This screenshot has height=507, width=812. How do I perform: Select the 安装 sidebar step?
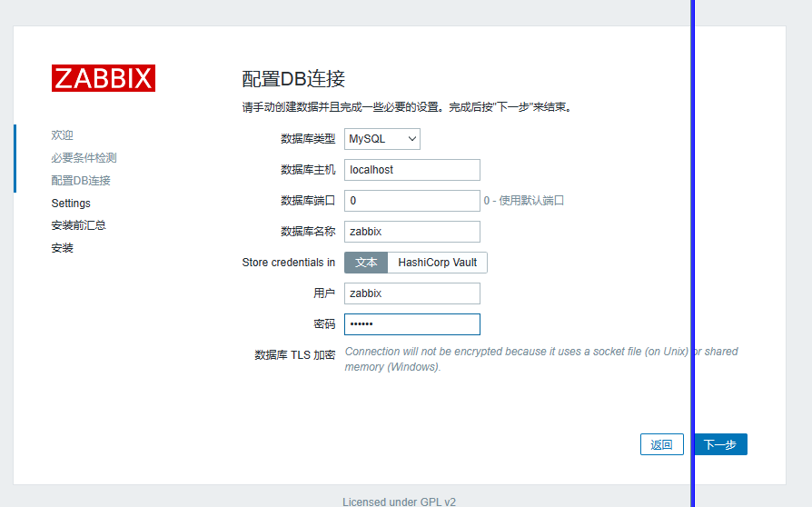[62, 248]
